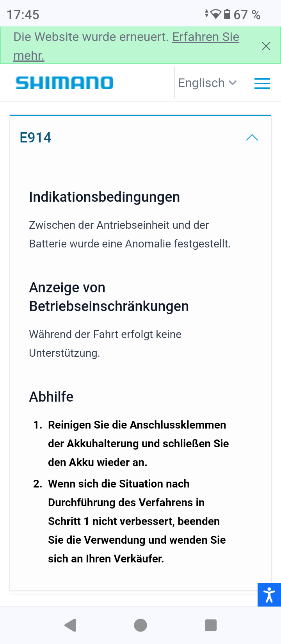Image resolution: width=281 pixels, height=644 pixels.
Task: Dismiss the website renewal banner
Action: point(266,46)
